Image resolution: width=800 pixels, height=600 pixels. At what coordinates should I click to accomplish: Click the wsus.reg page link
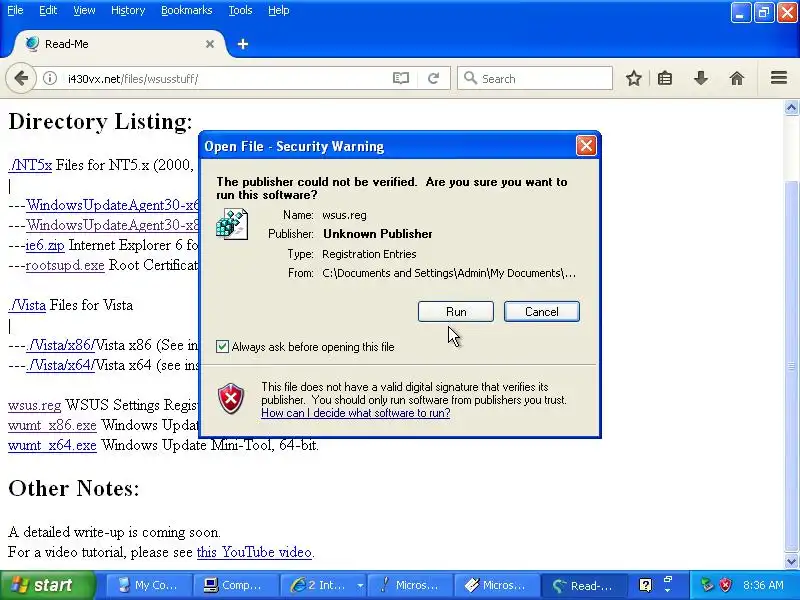coord(35,405)
